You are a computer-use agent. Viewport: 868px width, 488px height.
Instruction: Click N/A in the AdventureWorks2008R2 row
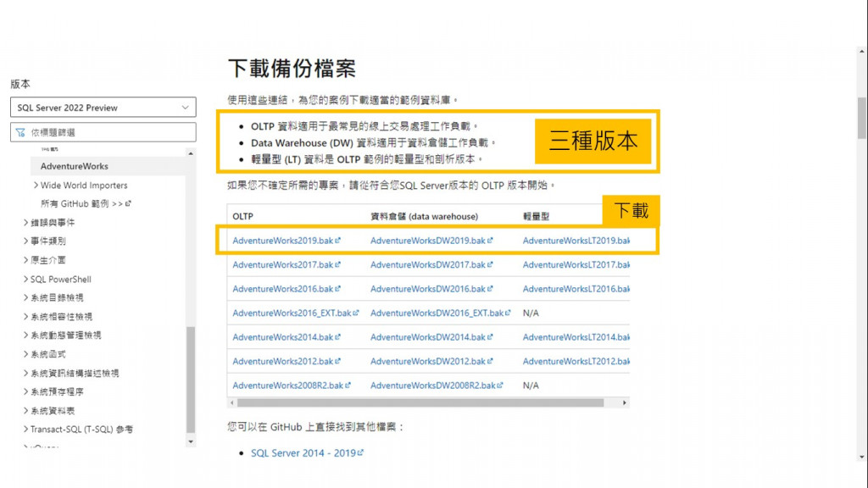531,385
